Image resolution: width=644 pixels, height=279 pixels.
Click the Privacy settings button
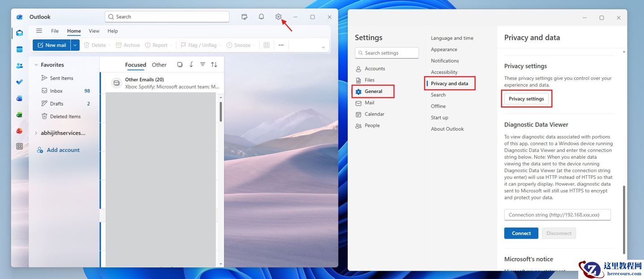pos(526,98)
